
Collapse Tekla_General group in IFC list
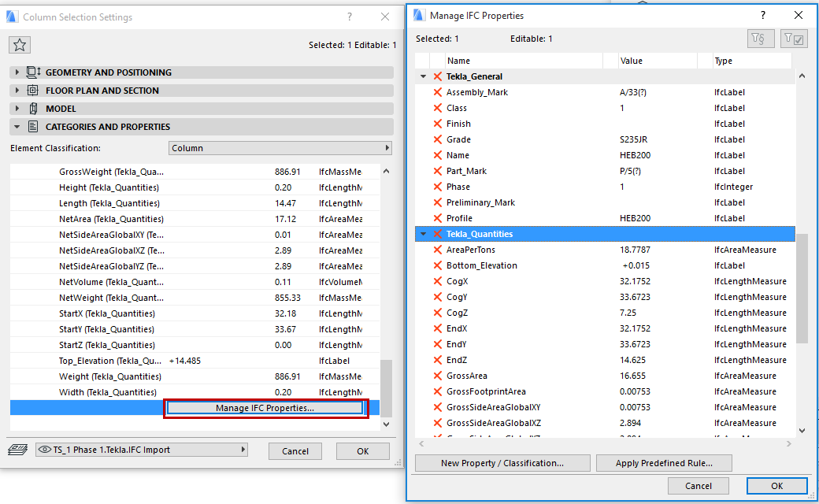(423, 76)
